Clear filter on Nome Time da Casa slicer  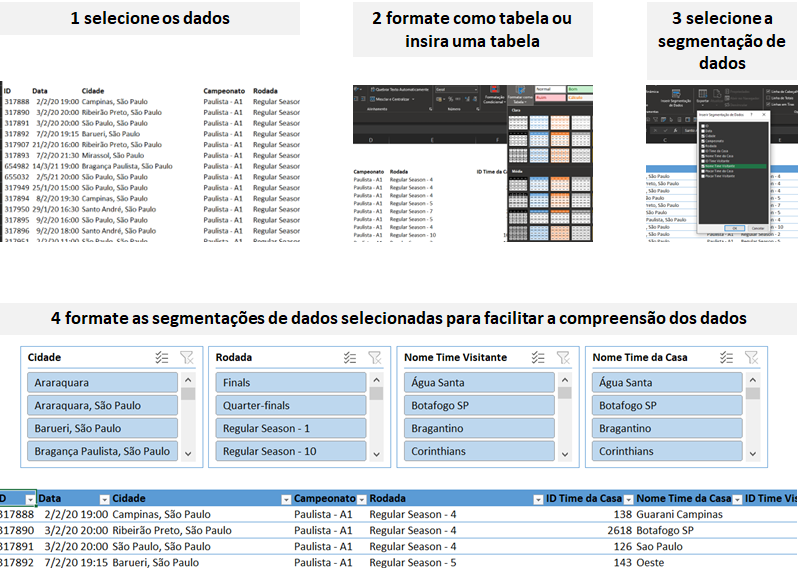[751, 358]
